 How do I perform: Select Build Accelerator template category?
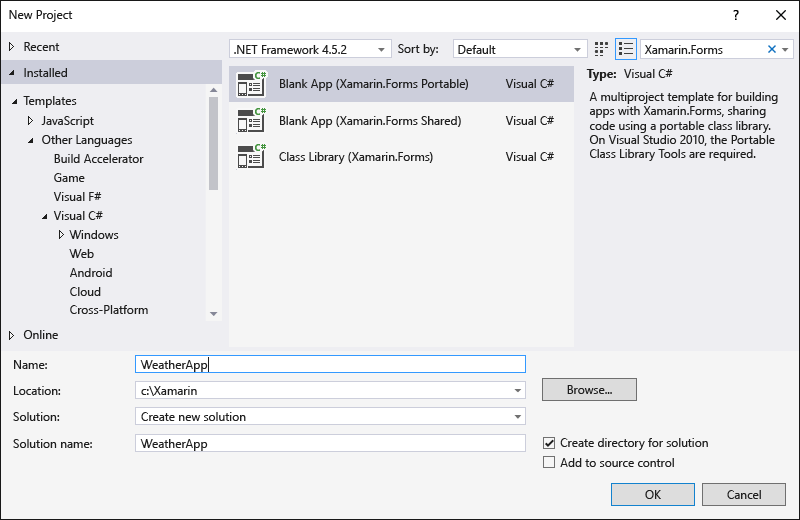98,159
